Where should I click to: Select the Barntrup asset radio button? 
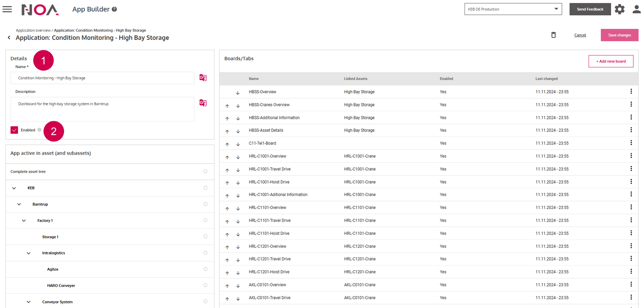tap(205, 204)
